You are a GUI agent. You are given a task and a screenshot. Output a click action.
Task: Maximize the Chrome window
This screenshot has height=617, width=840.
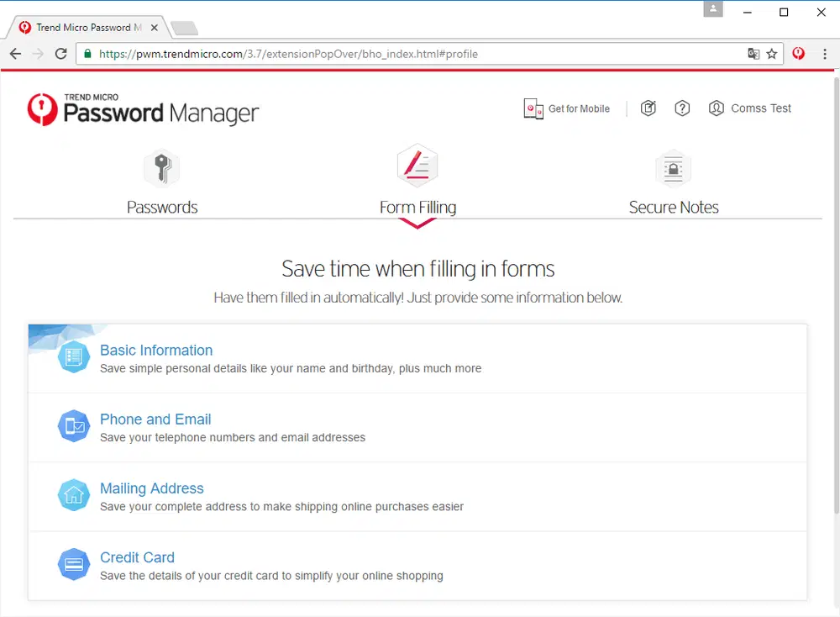click(784, 12)
